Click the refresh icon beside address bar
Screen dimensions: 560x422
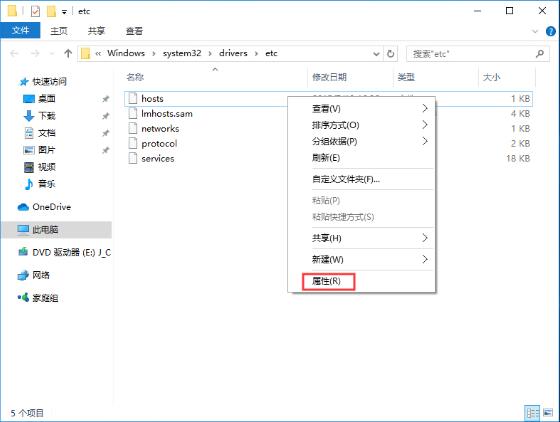click(391, 54)
